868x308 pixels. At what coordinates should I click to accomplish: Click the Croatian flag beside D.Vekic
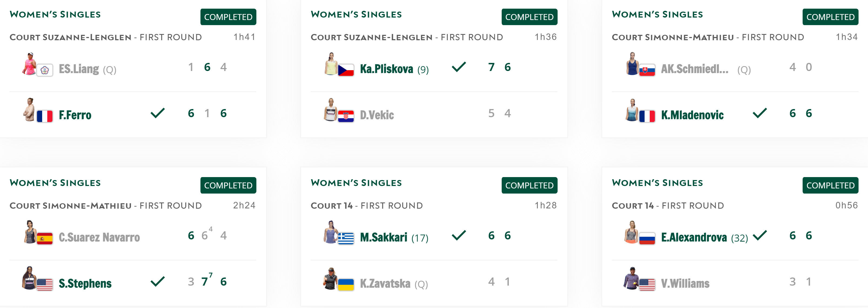click(x=346, y=116)
